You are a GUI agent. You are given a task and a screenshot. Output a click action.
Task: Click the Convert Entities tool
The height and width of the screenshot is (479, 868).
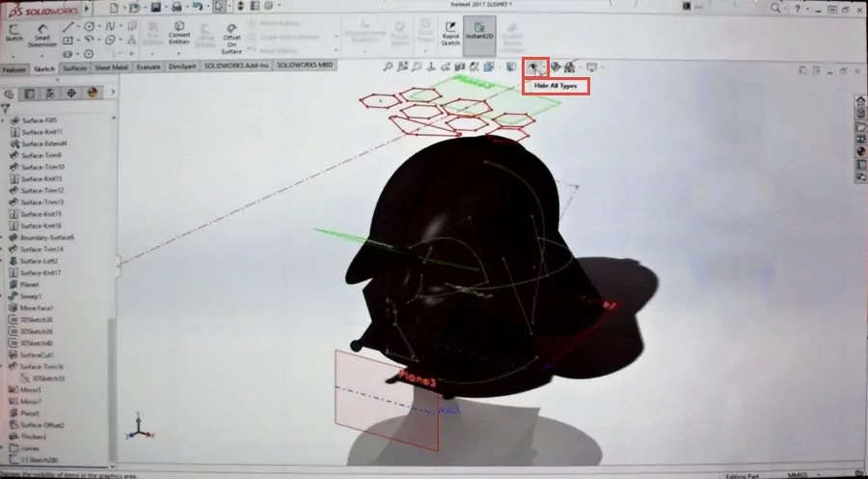click(178, 33)
